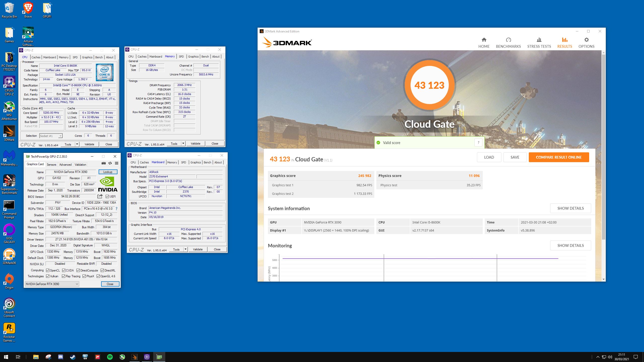Click the 3DMark vertical scrollbar thumb
644x362 pixels.
603,147
